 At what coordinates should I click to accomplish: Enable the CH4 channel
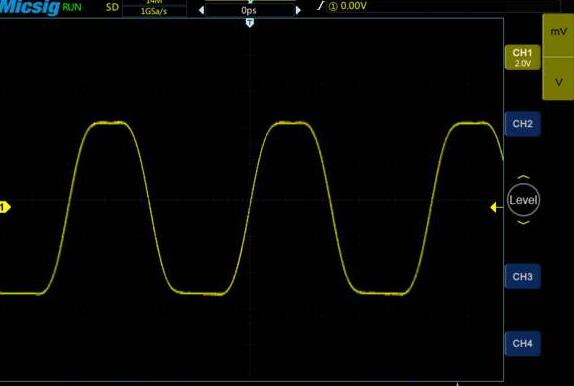click(x=522, y=344)
